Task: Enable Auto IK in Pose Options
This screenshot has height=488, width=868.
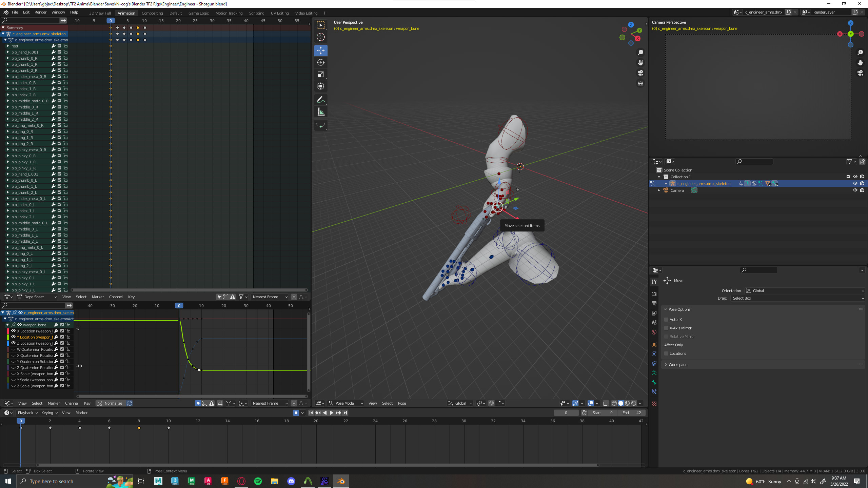Action: point(667,319)
